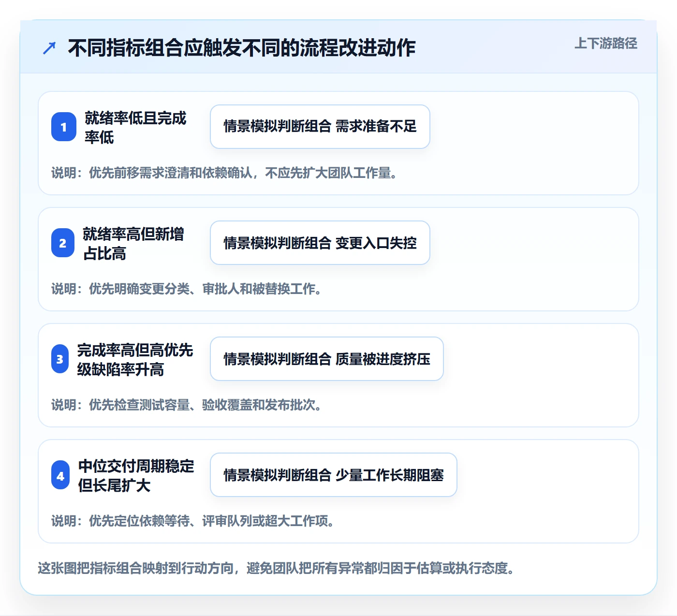Click number badge 3 for 完成率高但高优先级缺陷率升高

pos(60,359)
